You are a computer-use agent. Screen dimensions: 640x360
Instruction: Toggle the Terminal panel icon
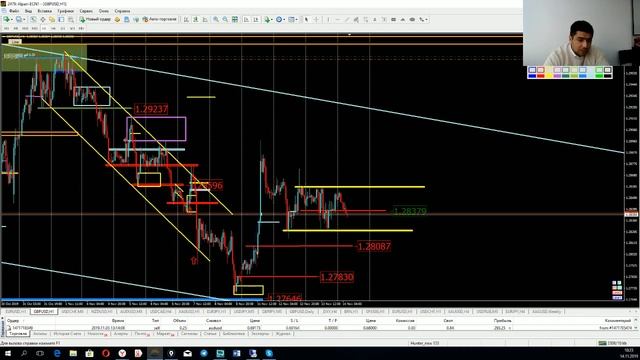point(61,20)
